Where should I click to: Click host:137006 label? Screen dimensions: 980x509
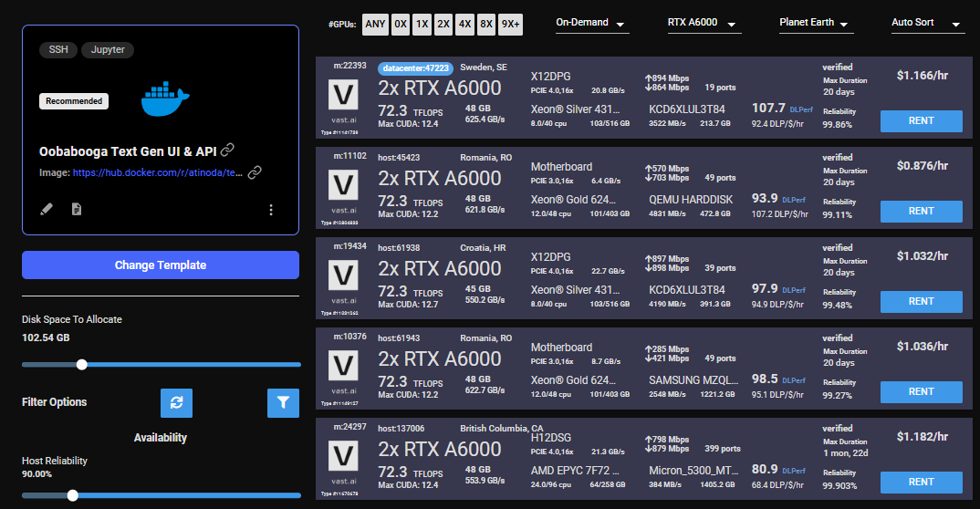point(401,429)
